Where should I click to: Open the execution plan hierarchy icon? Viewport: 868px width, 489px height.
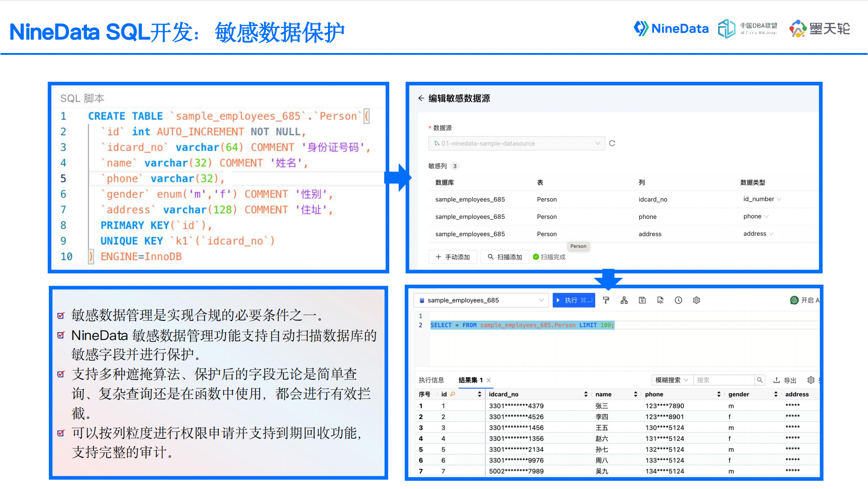[x=624, y=300]
